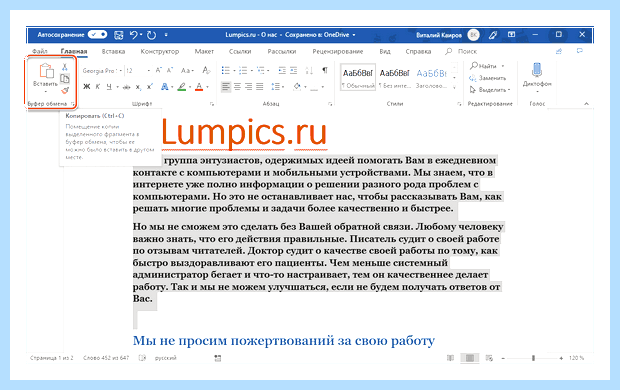Toggle strikethrough formatting
Image resolution: width=620 pixels, height=390 pixels.
pos(127,87)
